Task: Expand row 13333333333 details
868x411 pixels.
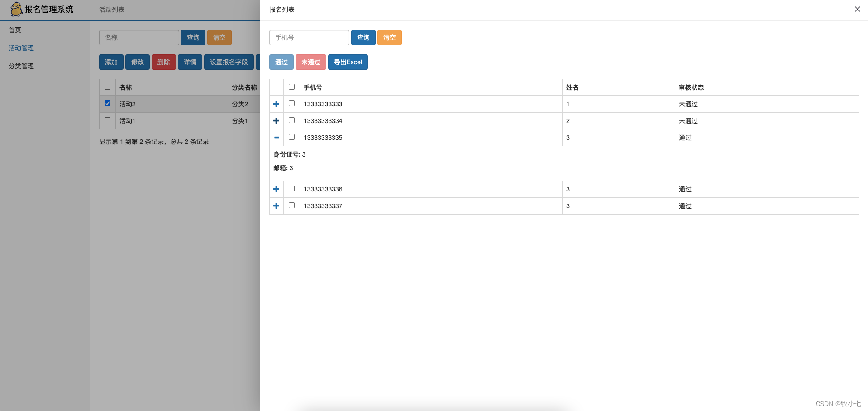Action: coord(277,104)
